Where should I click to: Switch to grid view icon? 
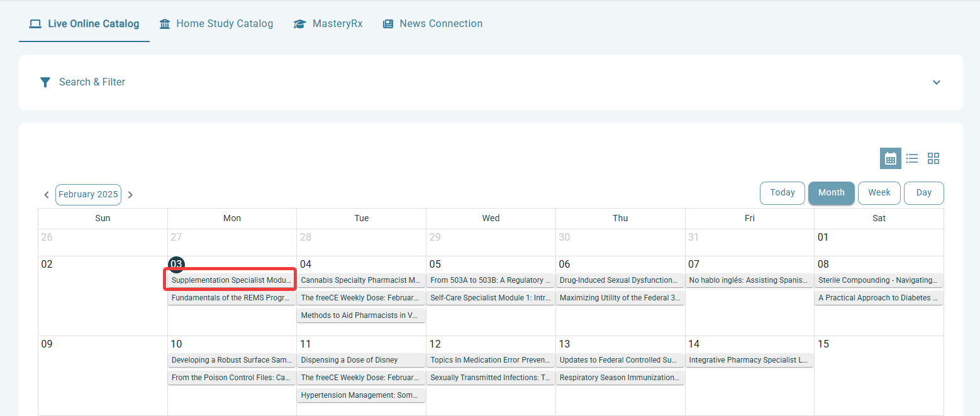(933, 158)
